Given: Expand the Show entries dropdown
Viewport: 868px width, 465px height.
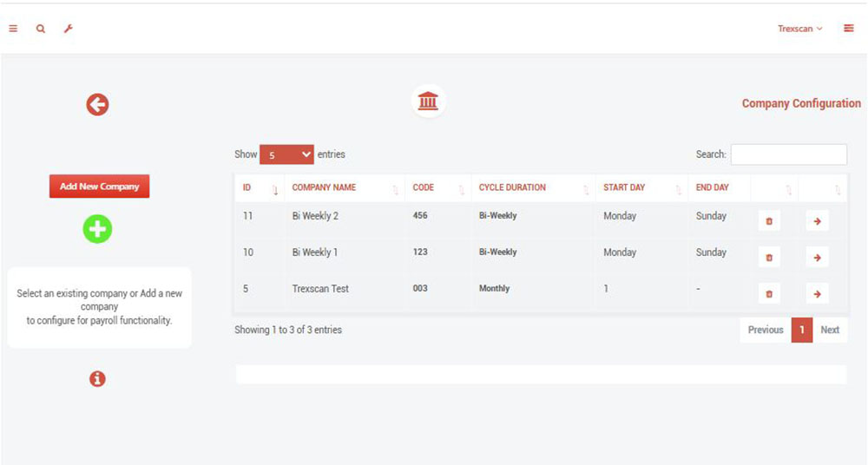Looking at the screenshot, I should click(286, 154).
